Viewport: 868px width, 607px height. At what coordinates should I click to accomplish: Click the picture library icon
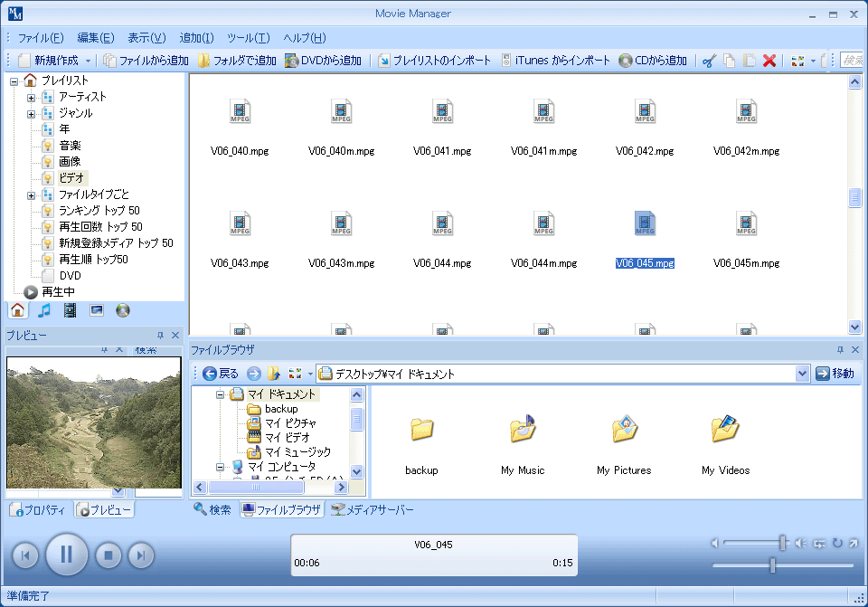(97, 310)
